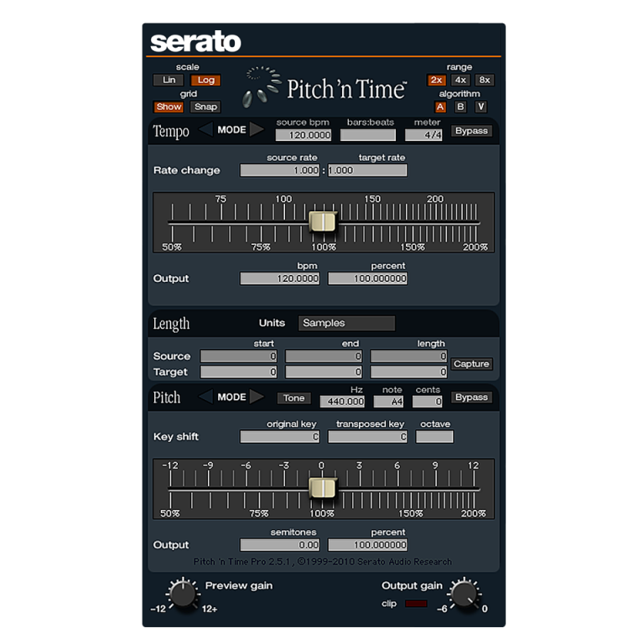Click the octave field

(x=434, y=437)
